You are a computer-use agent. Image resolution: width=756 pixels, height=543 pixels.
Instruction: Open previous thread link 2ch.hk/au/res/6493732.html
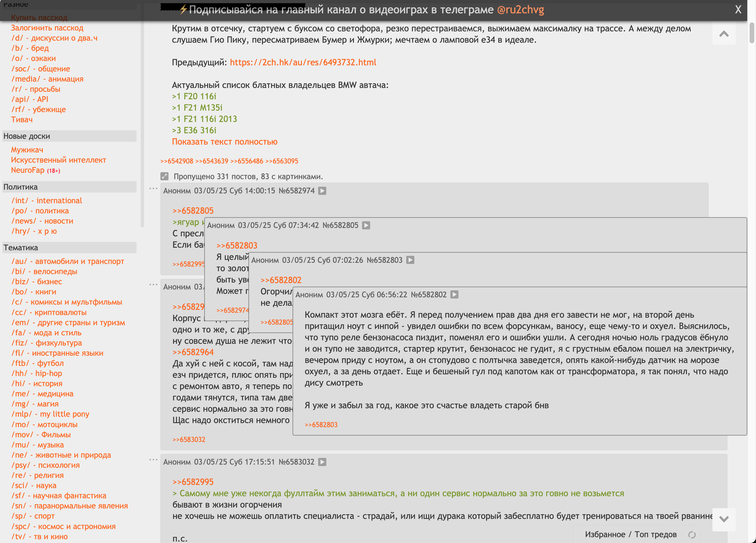point(303,62)
